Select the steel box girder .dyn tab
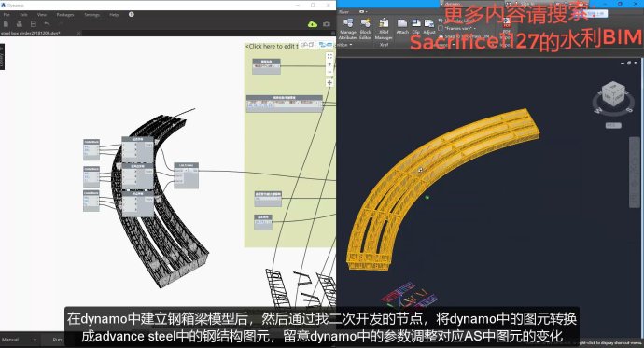The width and height of the screenshot is (644, 348). click(31, 33)
